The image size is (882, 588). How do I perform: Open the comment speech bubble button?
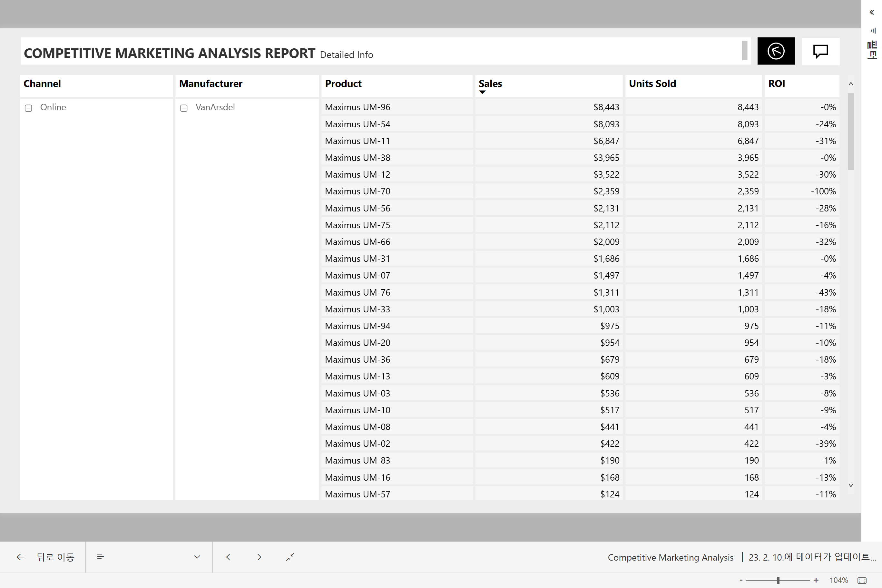820,51
